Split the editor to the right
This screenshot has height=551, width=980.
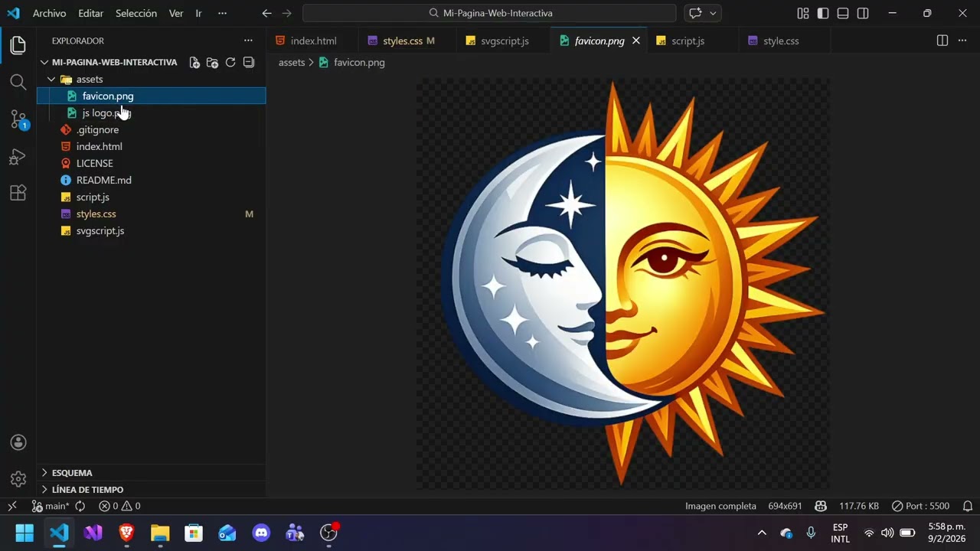[942, 41]
